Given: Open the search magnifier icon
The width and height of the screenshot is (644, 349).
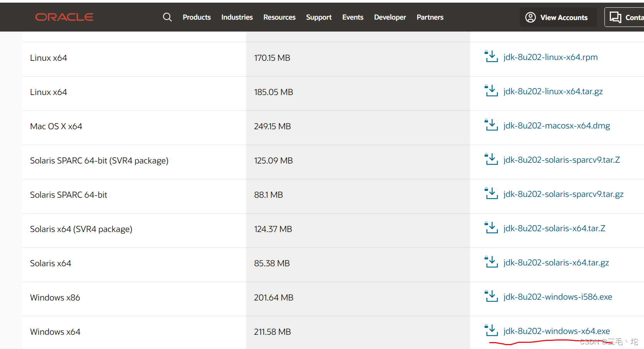Looking at the screenshot, I should [x=167, y=17].
